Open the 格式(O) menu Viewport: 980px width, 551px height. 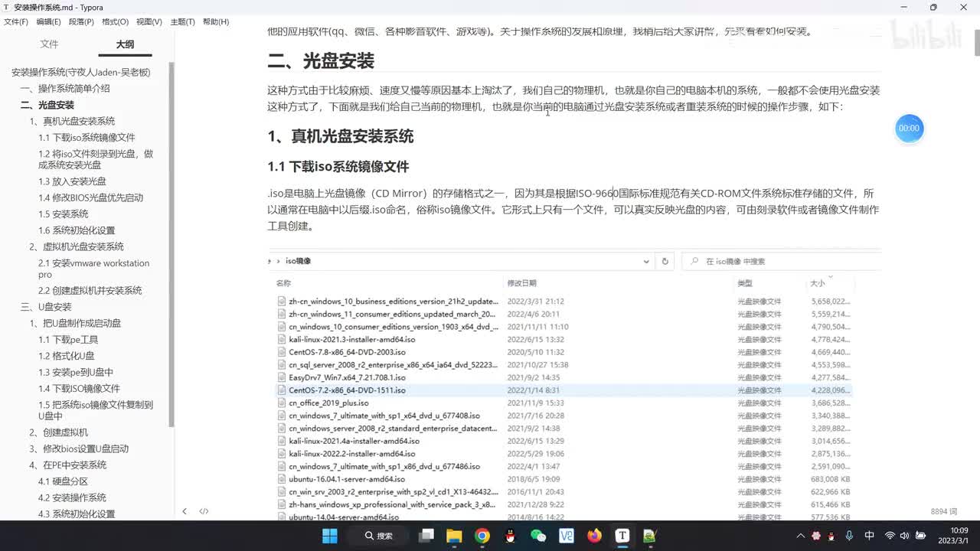coord(115,22)
